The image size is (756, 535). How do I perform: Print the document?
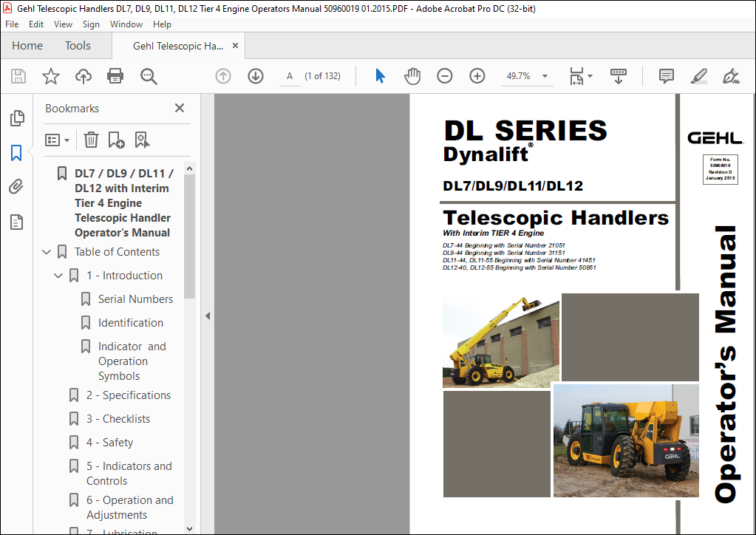point(115,76)
